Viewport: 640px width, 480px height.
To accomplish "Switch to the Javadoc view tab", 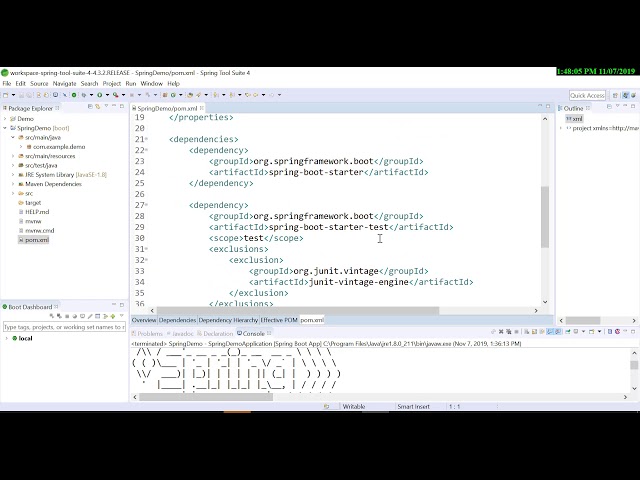I will pos(180,334).
